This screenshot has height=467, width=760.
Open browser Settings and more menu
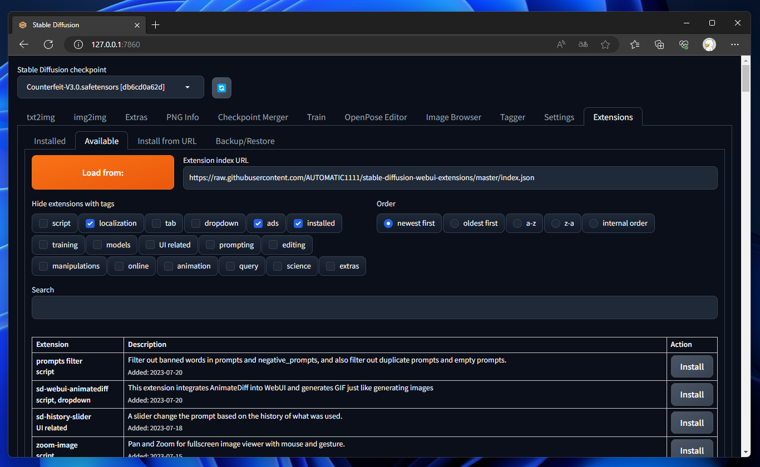point(735,45)
